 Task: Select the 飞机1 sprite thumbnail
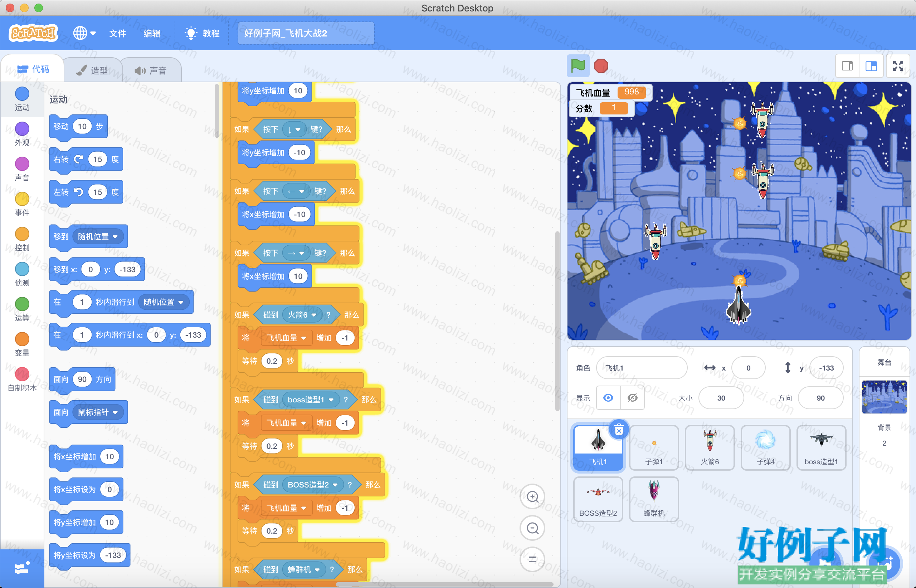click(x=598, y=447)
